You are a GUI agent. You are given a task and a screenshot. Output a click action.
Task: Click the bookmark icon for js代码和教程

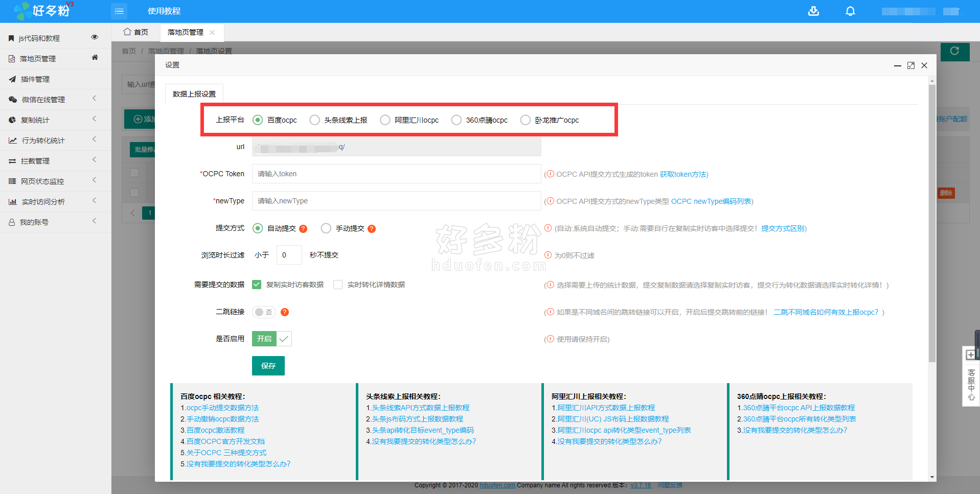11,38
